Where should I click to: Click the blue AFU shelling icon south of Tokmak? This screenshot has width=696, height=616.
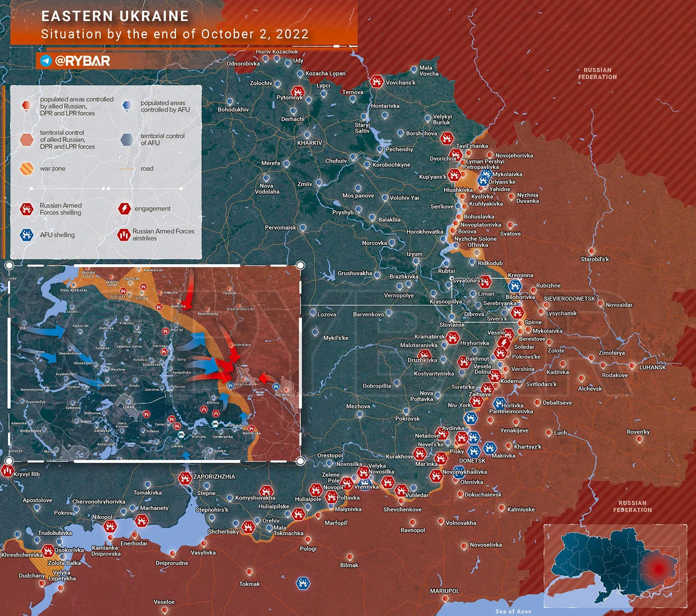click(303, 583)
